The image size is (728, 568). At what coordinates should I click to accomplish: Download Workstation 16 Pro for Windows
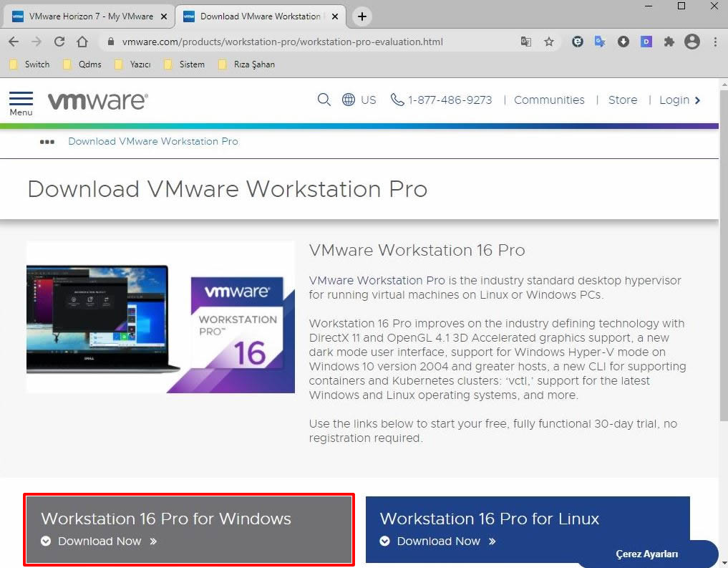tap(189, 529)
